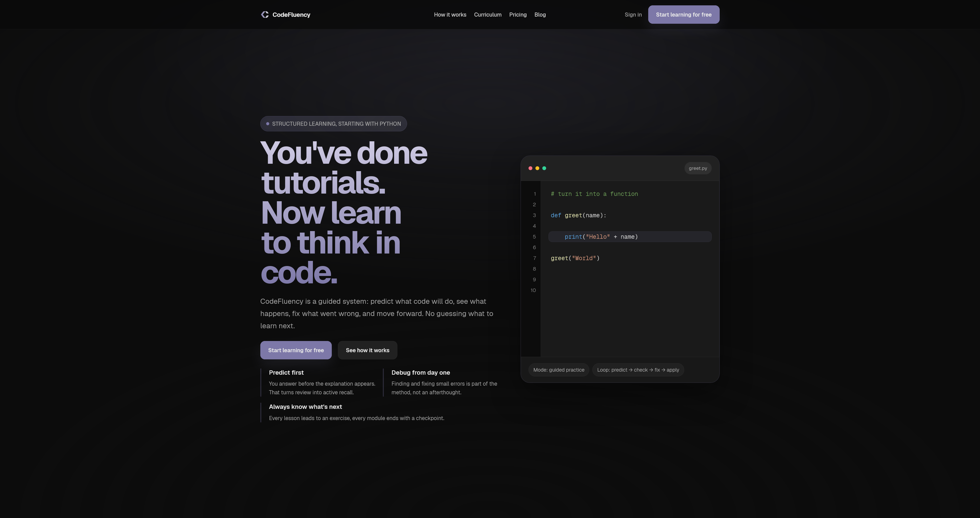Click the green dot in code window
The height and width of the screenshot is (518, 980).
tap(544, 168)
